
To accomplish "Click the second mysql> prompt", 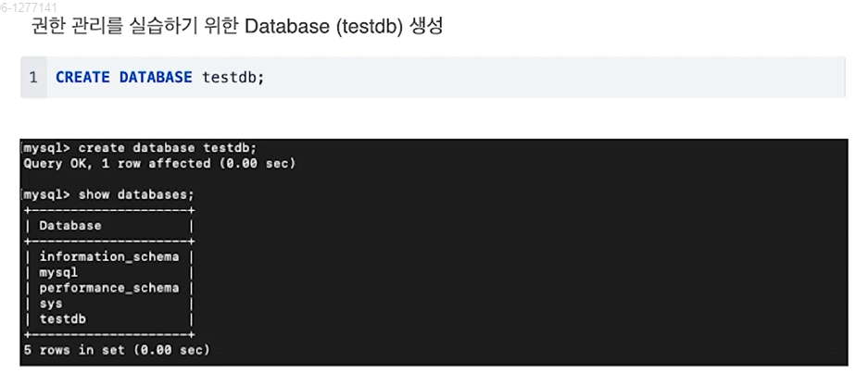I will (46, 194).
